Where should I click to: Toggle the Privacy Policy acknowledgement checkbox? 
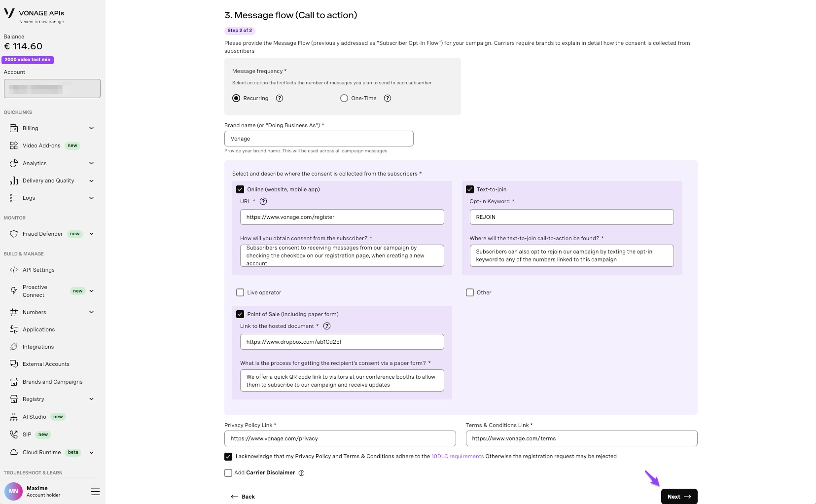[228, 457]
